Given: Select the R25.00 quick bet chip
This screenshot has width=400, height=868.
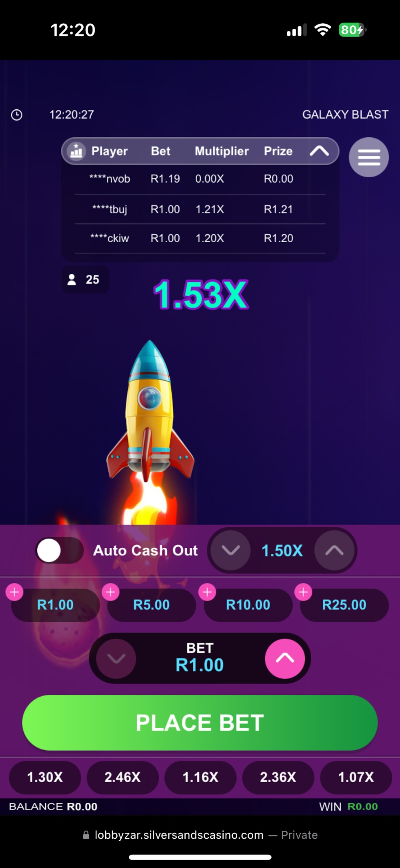Looking at the screenshot, I should click(x=344, y=605).
